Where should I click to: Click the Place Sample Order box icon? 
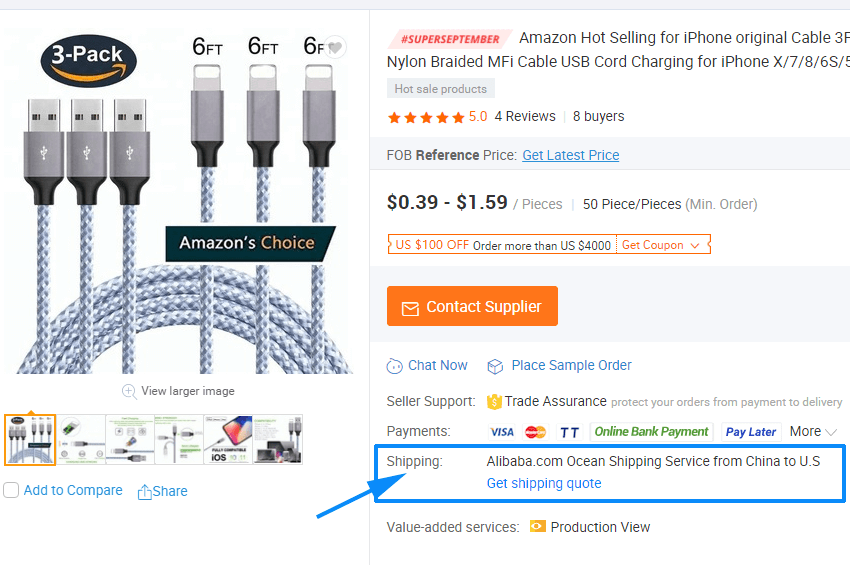(x=495, y=366)
